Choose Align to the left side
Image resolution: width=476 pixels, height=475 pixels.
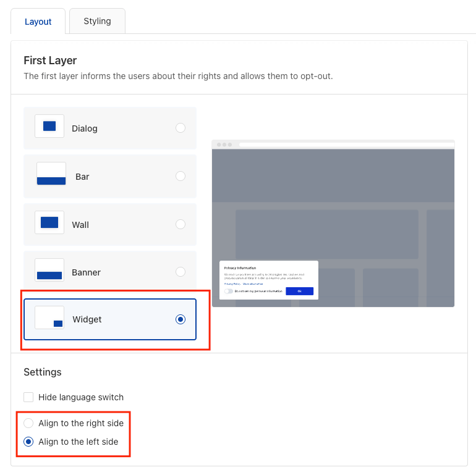tap(28, 442)
